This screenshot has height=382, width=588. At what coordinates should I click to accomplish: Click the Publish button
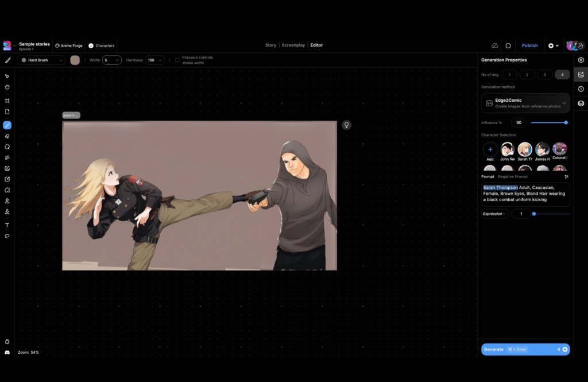coord(529,45)
